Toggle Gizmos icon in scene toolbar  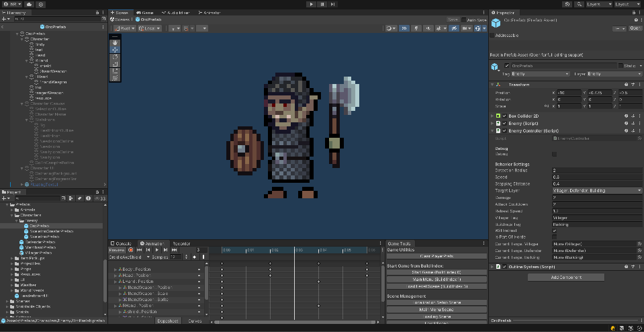pos(477,28)
